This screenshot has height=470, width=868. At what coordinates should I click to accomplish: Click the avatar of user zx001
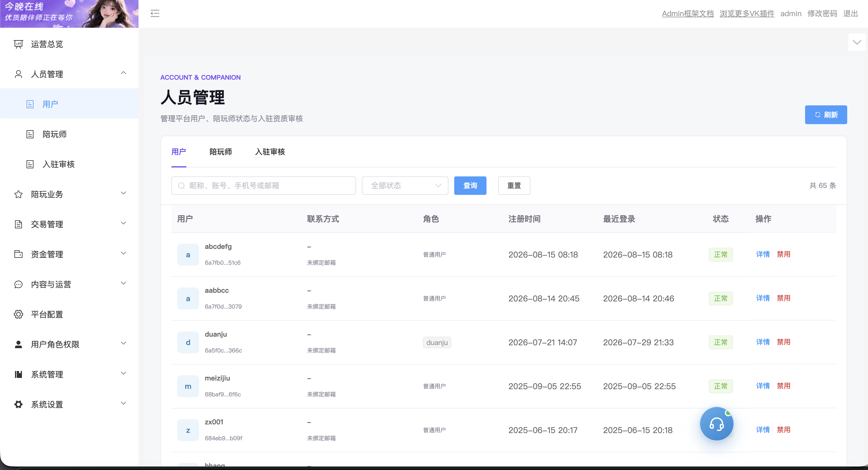(x=188, y=430)
